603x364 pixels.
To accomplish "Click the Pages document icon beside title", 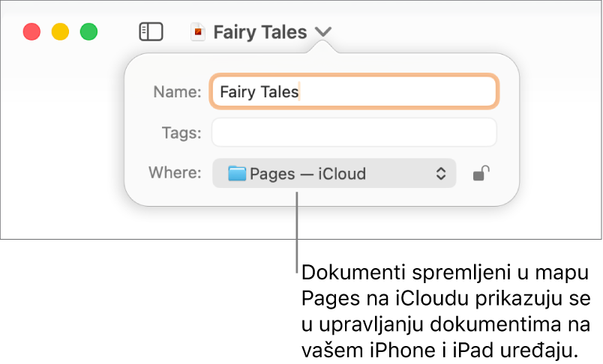I will pos(198,31).
